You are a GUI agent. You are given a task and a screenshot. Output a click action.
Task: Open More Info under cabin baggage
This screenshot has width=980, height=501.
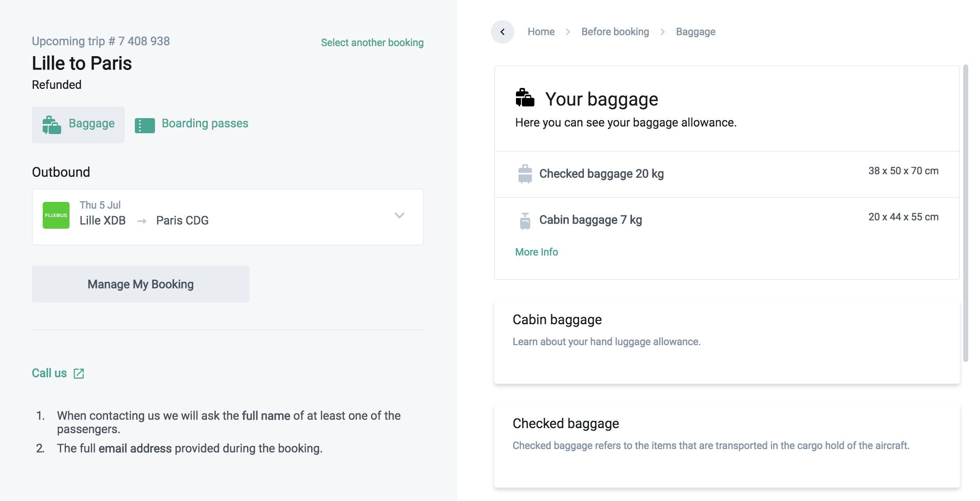536,252
